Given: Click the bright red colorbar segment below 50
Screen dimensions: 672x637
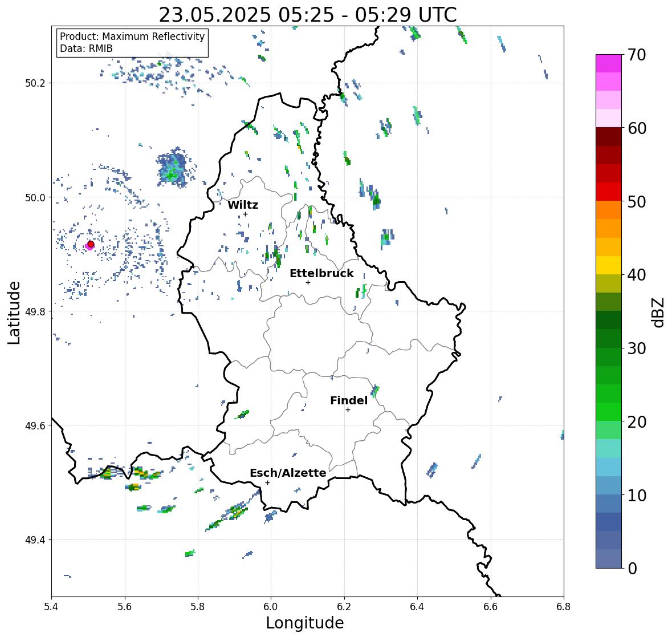Looking at the screenshot, I should point(609,192).
